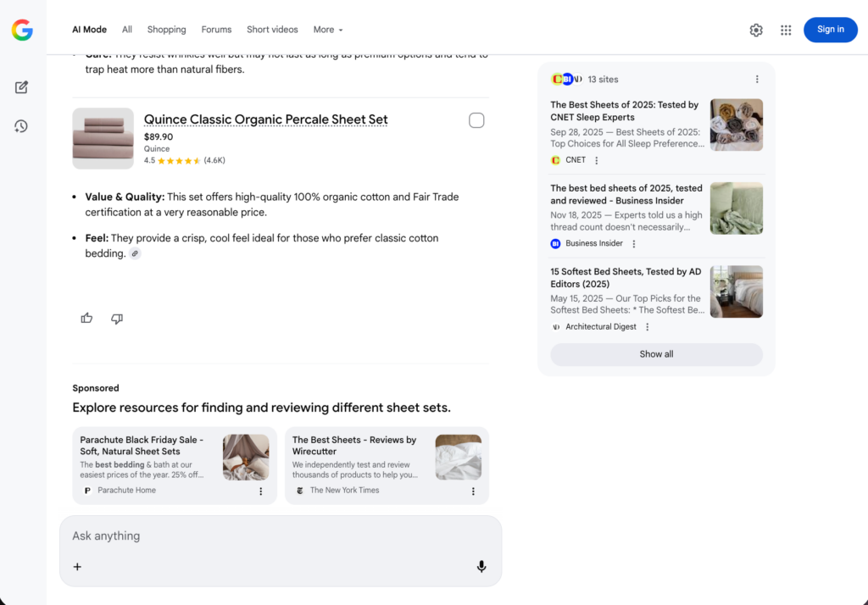Click The New York Times source name
The image size is (868, 605).
(344, 491)
